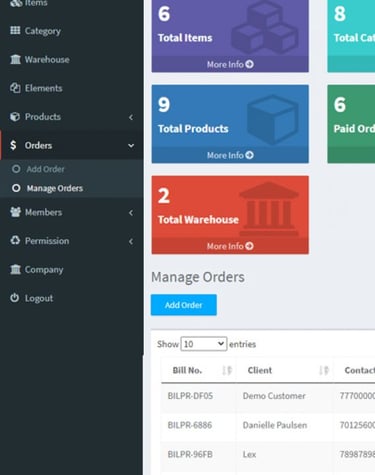Click the blue Add Order button
The image size is (375, 475).
click(184, 305)
